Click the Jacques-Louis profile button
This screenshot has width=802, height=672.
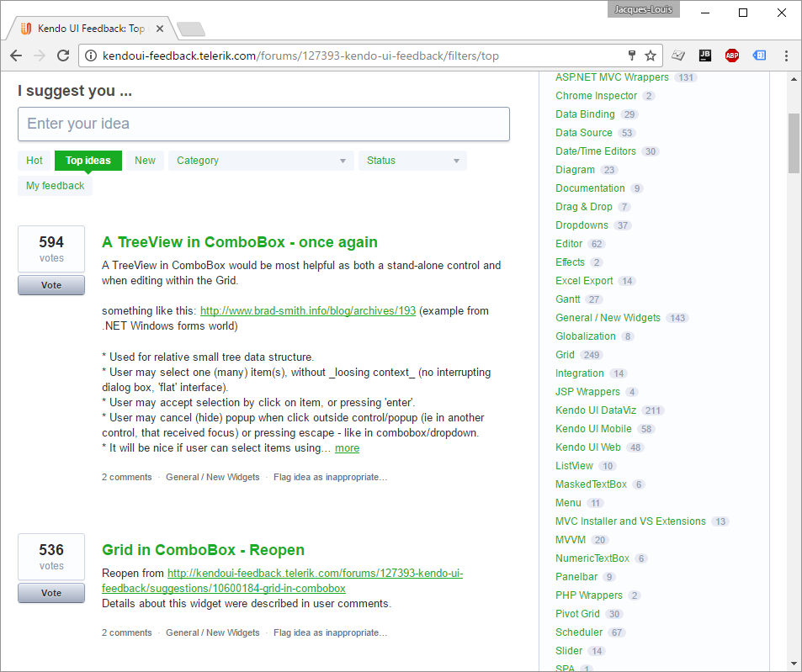tap(643, 9)
